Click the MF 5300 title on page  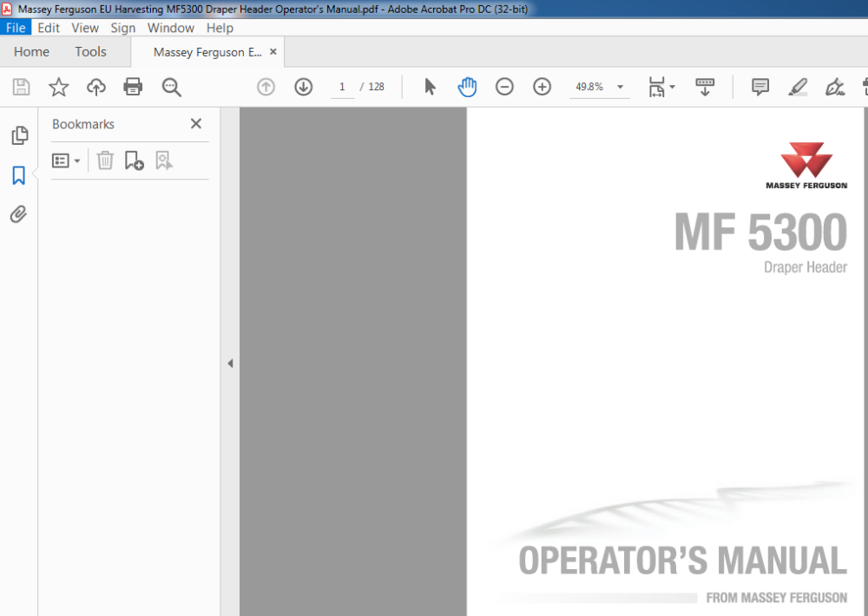click(760, 233)
